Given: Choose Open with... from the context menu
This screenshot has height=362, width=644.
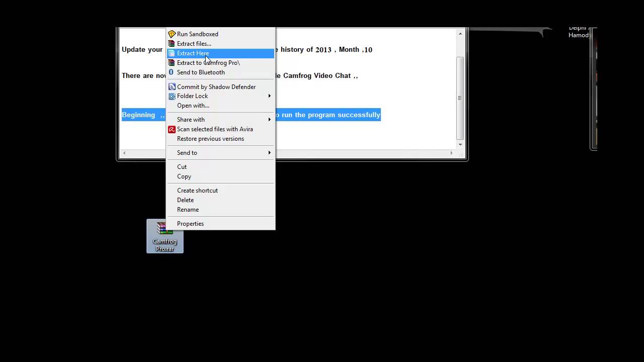Looking at the screenshot, I should click(x=221, y=106).
